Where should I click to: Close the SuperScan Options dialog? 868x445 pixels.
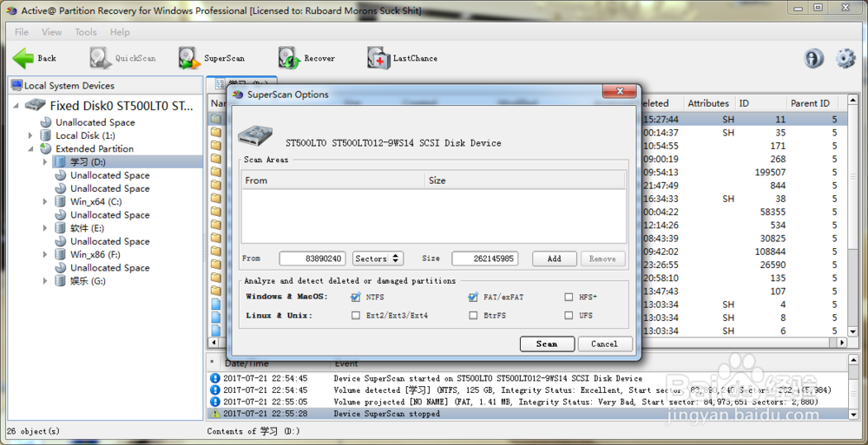click(x=621, y=91)
